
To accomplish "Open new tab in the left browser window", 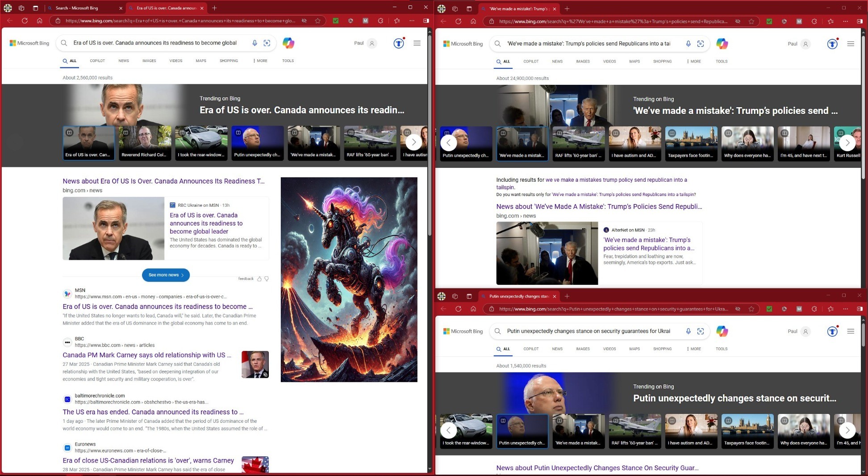I will pos(214,8).
